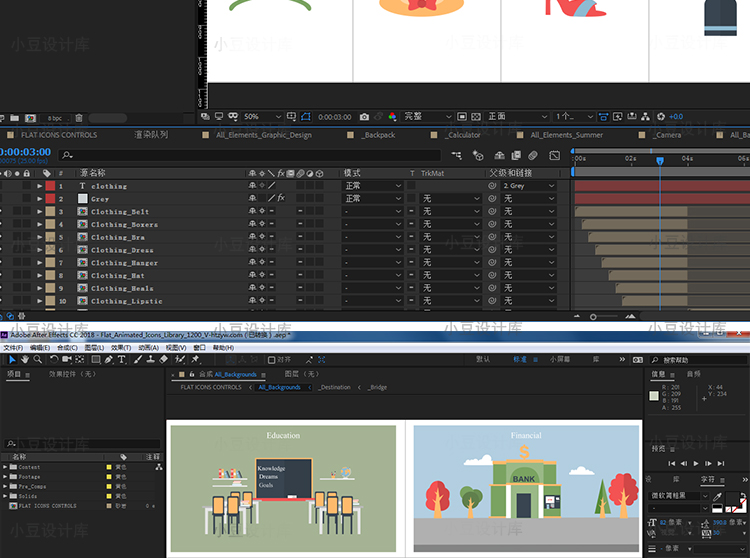Open the 微软雅黑 font family dropdown
This screenshot has width=750, height=558.
679,496
